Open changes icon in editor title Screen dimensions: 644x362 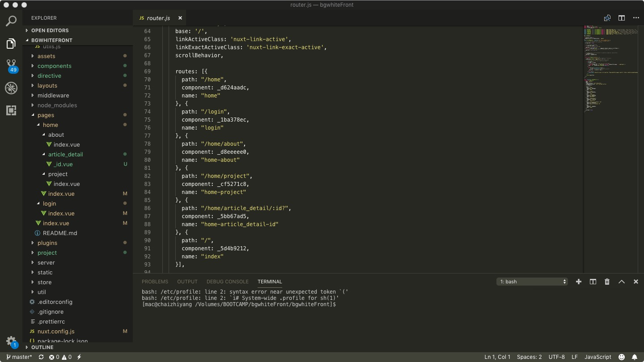607,18
